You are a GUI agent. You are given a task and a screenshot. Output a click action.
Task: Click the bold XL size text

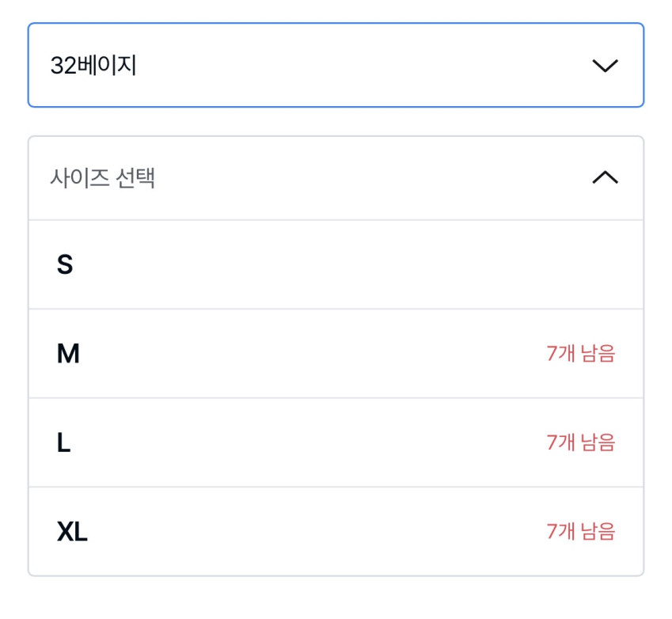[72, 532]
